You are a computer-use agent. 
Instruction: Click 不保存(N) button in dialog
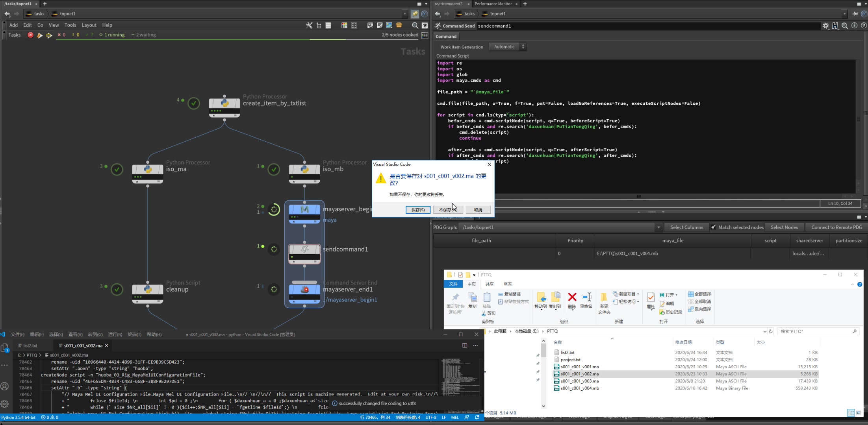pyautogui.click(x=448, y=210)
